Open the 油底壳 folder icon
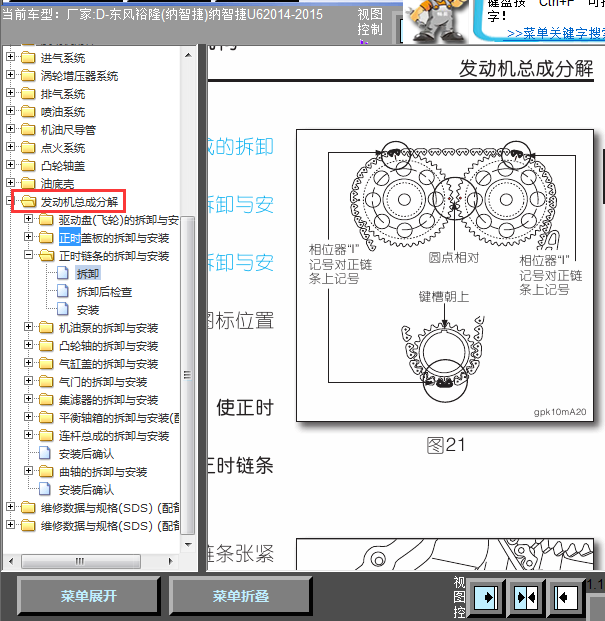The height and width of the screenshot is (621, 605). [x=28, y=183]
